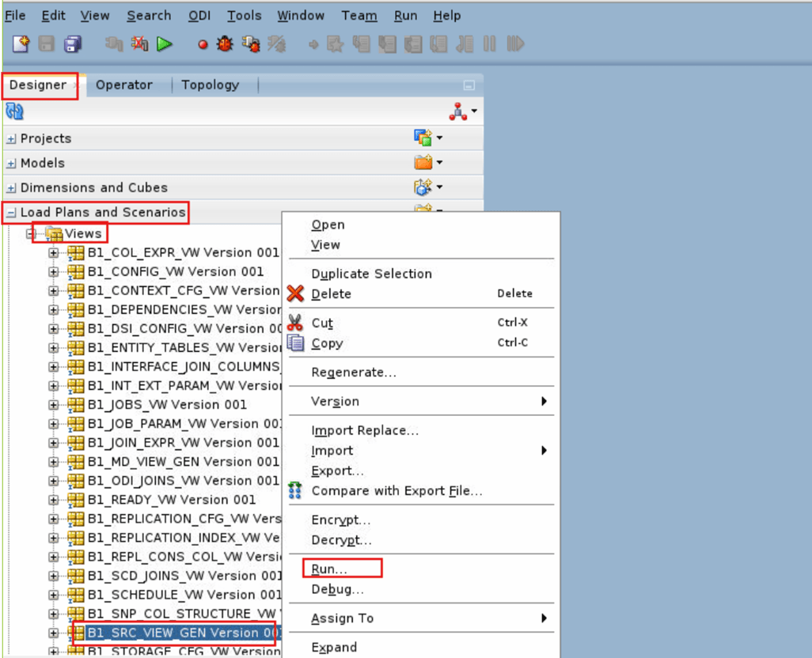Click the red record dot icon
The image size is (812, 658).
pyautogui.click(x=203, y=44)
